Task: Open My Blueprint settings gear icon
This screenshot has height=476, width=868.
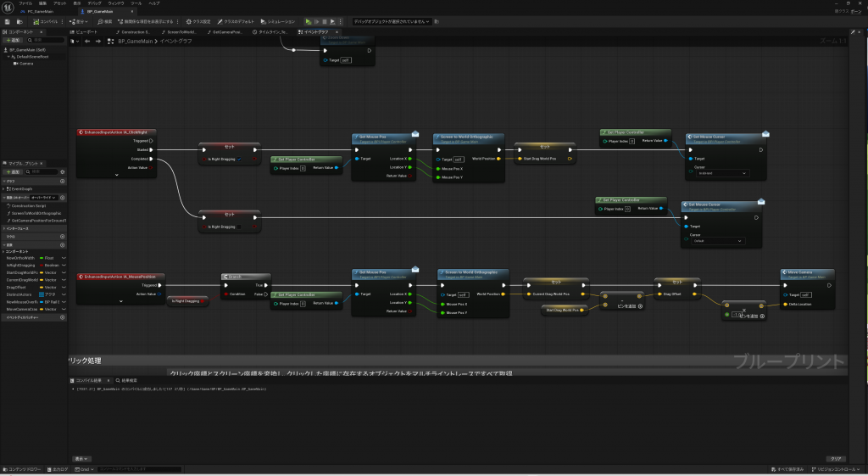Action: (63, 171)
